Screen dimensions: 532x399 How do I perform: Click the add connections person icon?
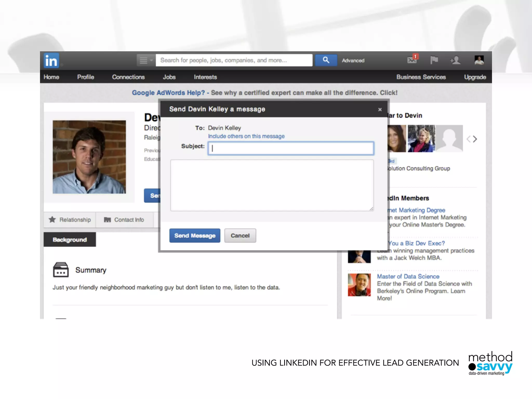(455, 60)
